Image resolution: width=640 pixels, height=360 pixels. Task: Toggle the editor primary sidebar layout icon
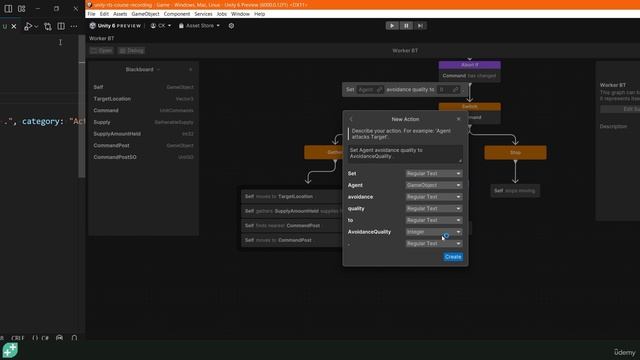(x=8, y=8)
